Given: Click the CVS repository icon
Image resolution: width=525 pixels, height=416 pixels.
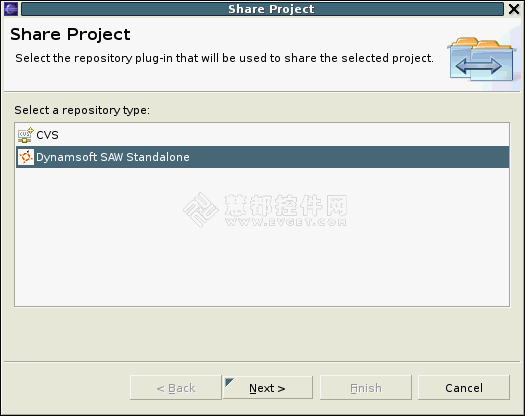Looking at the screenshot, I should [x=25, y=135].
